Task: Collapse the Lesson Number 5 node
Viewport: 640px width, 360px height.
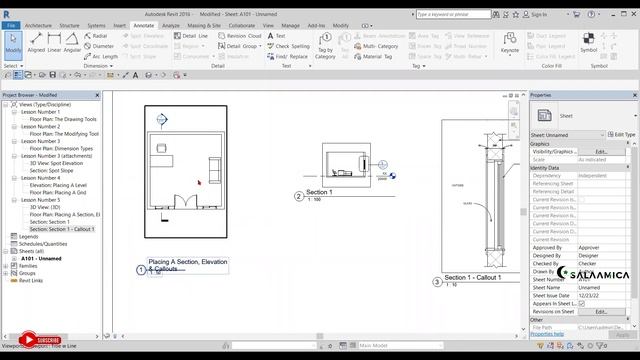Action: (x=14, y=200)
